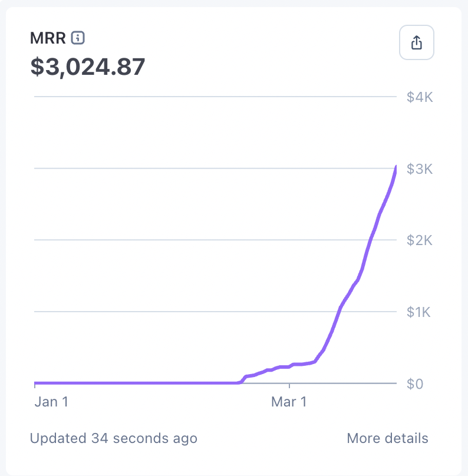Click the MRR info icon
The width and height of the screenshot is (468, 476).
pos(78,38)
